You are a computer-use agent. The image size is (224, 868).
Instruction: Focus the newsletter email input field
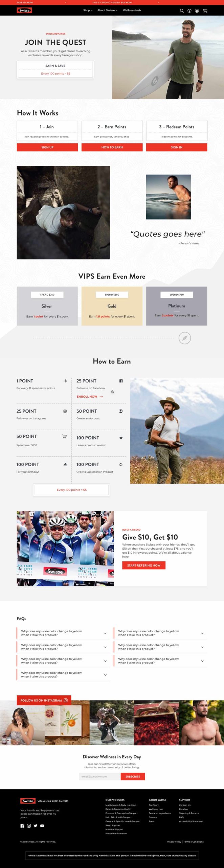pos(100,776)
